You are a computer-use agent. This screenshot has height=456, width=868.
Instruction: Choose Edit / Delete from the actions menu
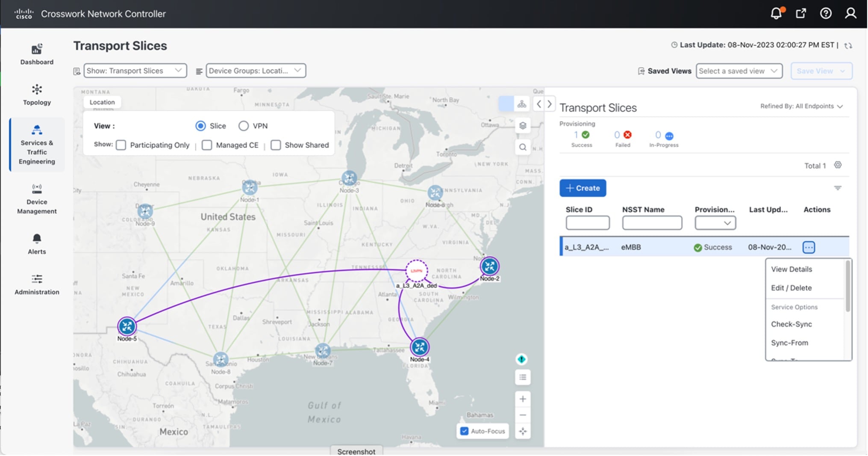click(x=791, y=288)
